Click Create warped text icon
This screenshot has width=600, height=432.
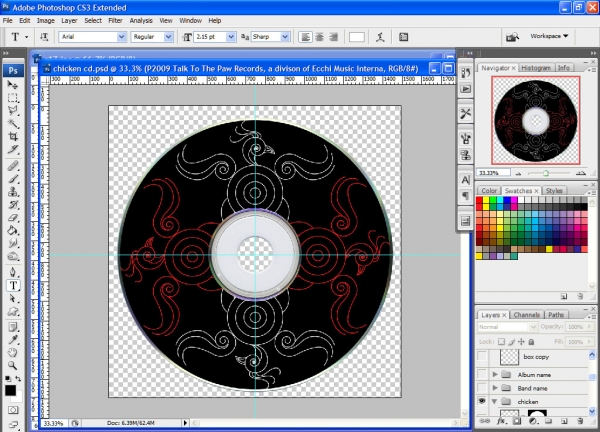pos(380,37)
